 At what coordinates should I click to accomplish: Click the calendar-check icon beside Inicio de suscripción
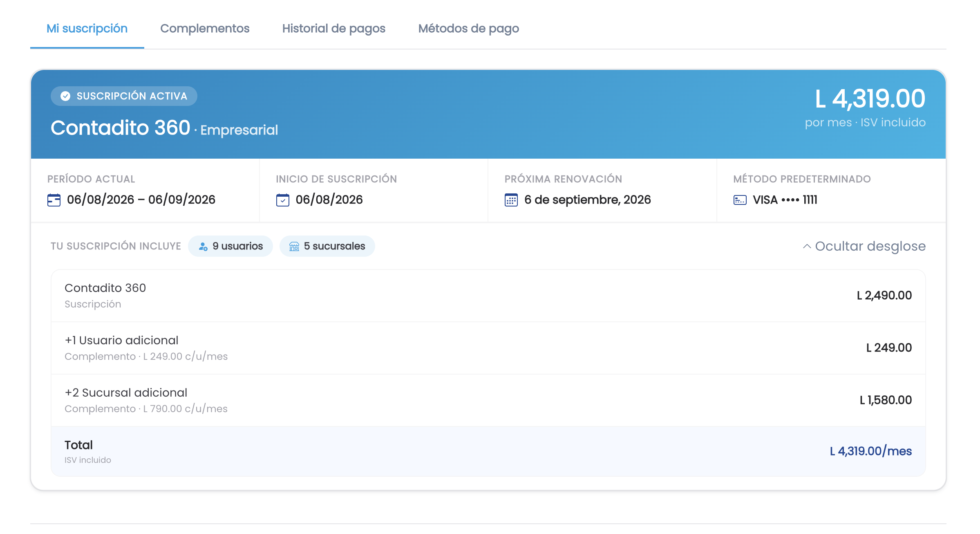283,200
